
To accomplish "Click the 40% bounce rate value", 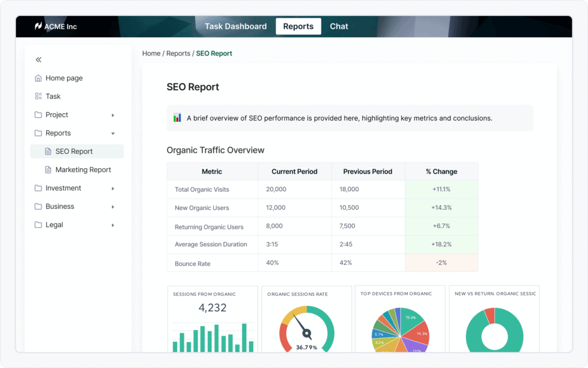I will pos(272,263).
